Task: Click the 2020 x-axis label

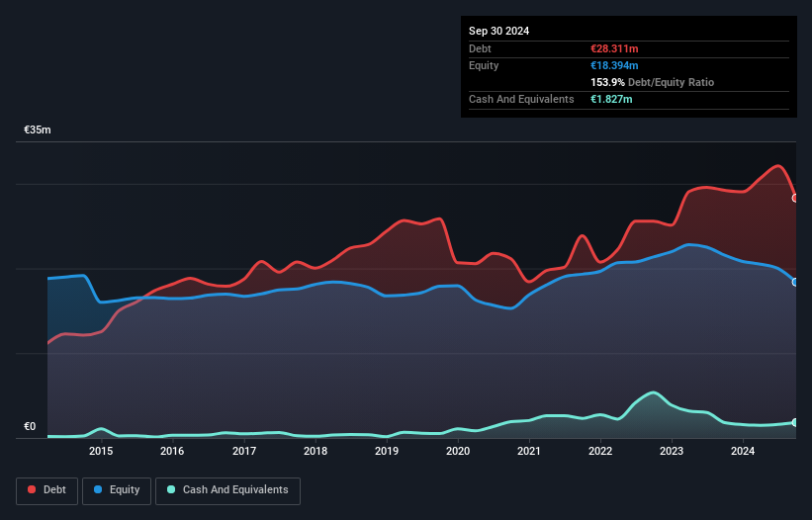Action: click(458, 451)
